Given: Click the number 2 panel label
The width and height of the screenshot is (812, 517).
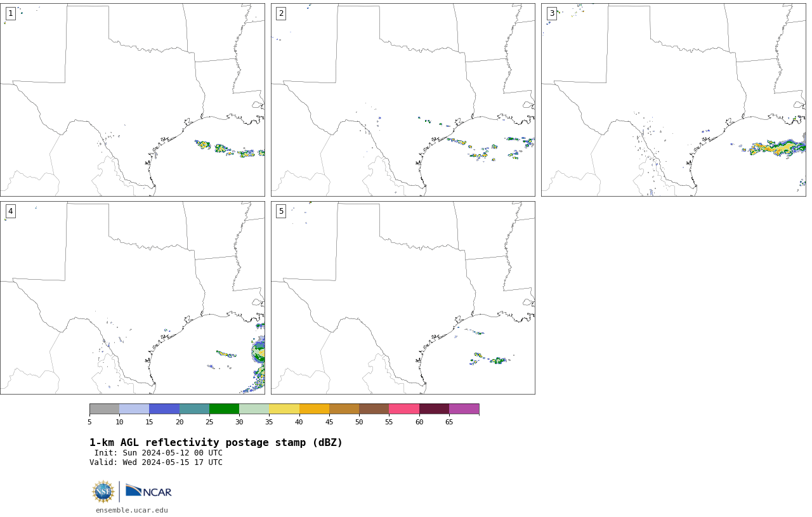Looking at the screenshot, I should click(281, 13).
